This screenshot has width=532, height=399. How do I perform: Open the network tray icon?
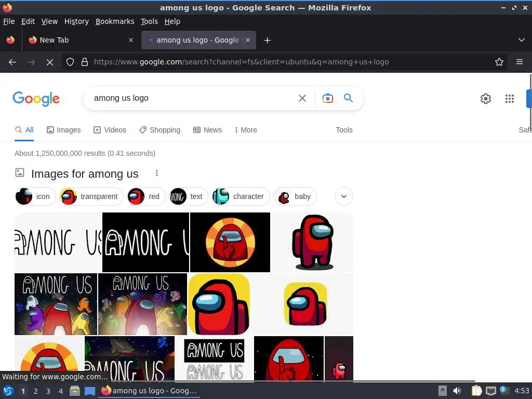(490, 391)
